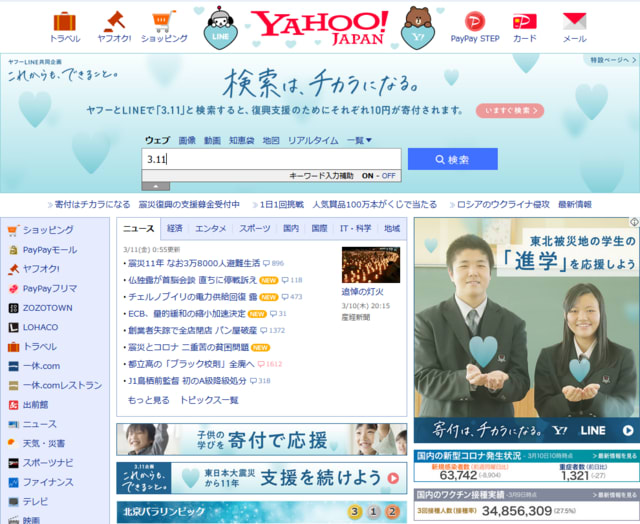Select the 画像 search tab
This screenshot has height=524, width=640.
187,140
